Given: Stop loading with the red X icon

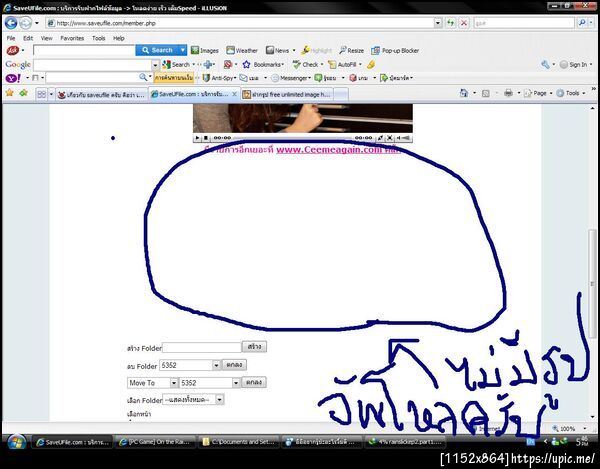Looking at the screenshot, I should point(464,23).
